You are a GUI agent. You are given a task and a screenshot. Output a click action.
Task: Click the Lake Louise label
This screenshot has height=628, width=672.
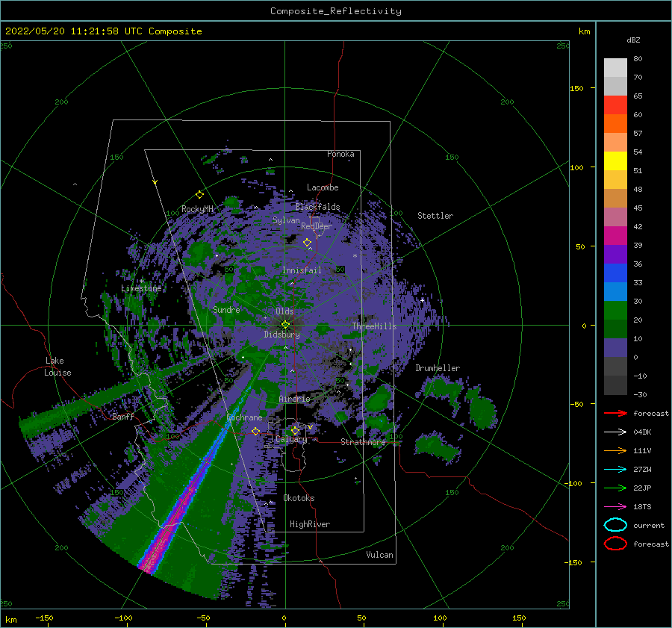[x=57, y=367]
